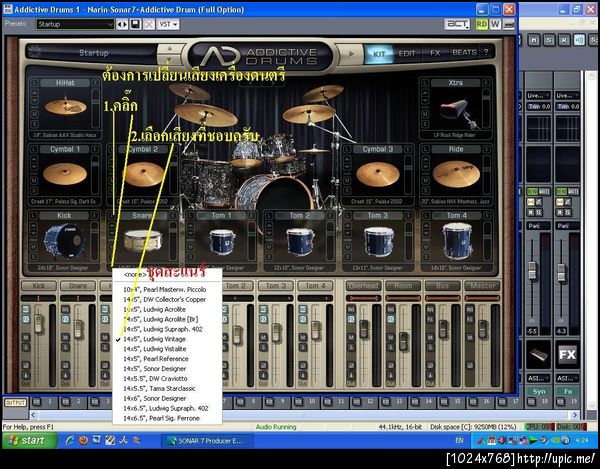Viewport: 600px width, 469px height.
Task: Click the HiHat cymbal picture
Action: [x=65, y=107]
